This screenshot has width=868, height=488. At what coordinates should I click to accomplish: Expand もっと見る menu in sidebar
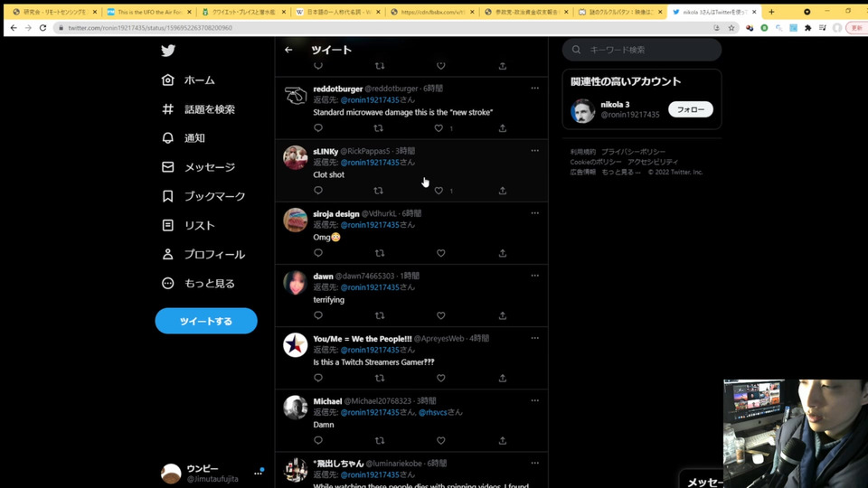[x=198, y=283]
